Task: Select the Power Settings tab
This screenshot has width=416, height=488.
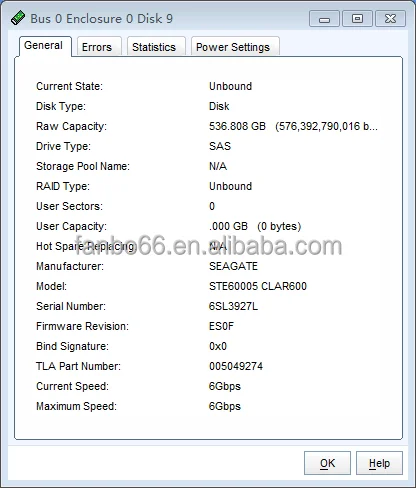Action: coord(233,47)
